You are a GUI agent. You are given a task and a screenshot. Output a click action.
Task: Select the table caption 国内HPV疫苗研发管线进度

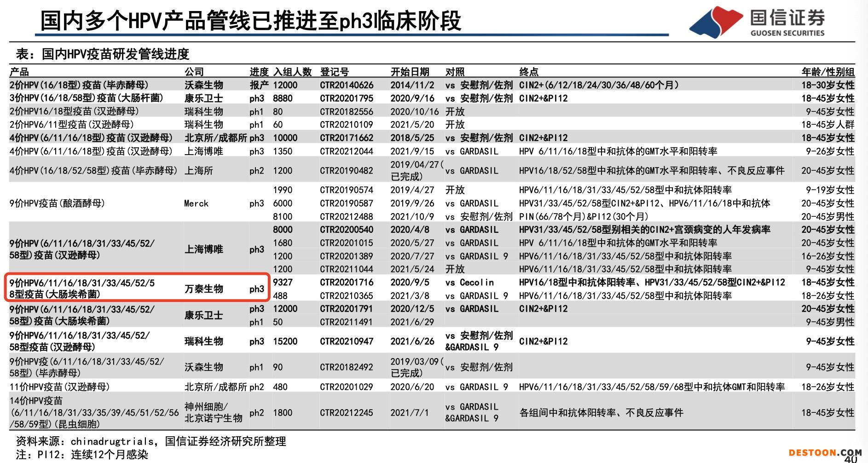click(103, 54)
